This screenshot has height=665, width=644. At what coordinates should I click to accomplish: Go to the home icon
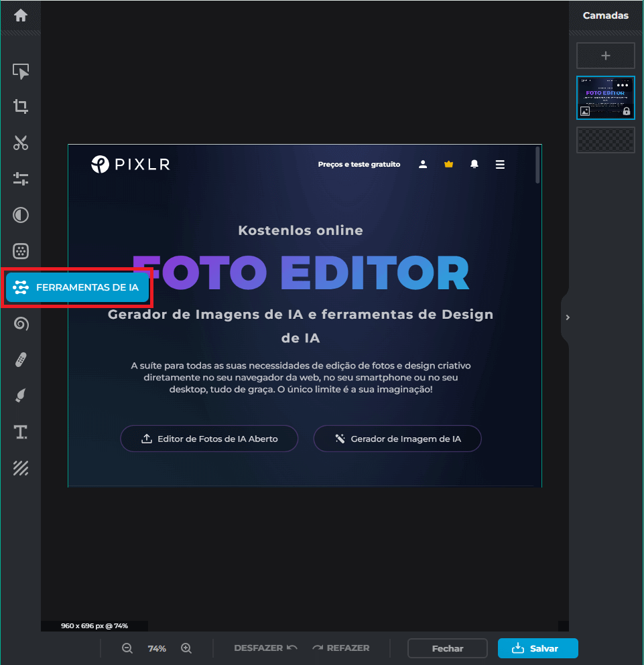point(20,15)
